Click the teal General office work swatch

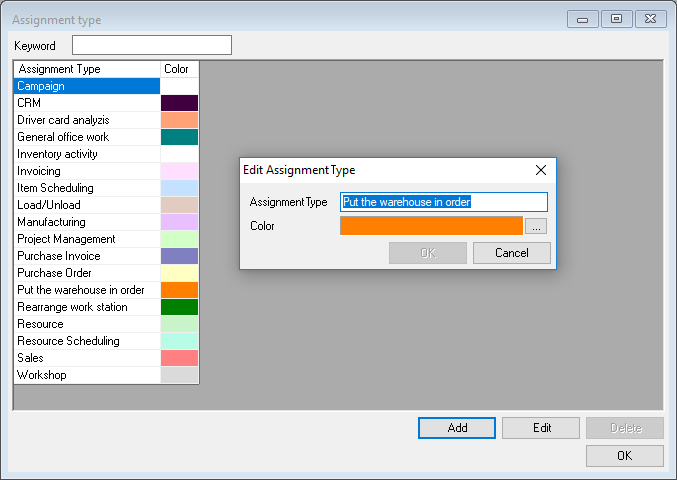pyautogui.click(x=179, y=137)
